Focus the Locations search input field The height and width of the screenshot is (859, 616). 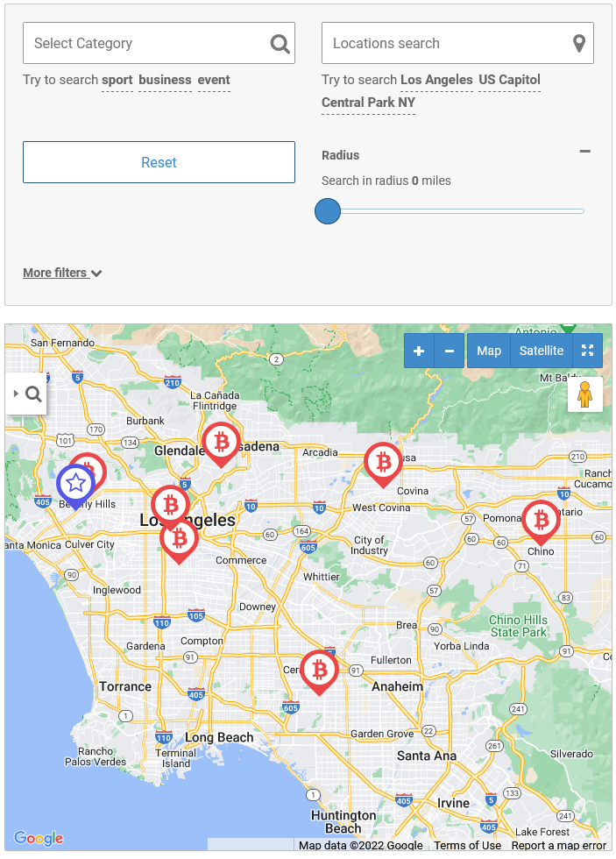[457, 43]
